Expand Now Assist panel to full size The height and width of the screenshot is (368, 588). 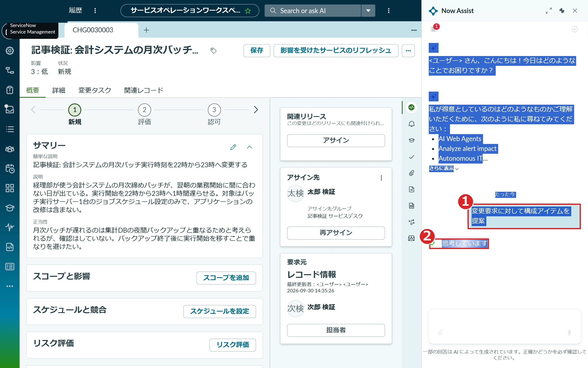click(x=549, y=11)
